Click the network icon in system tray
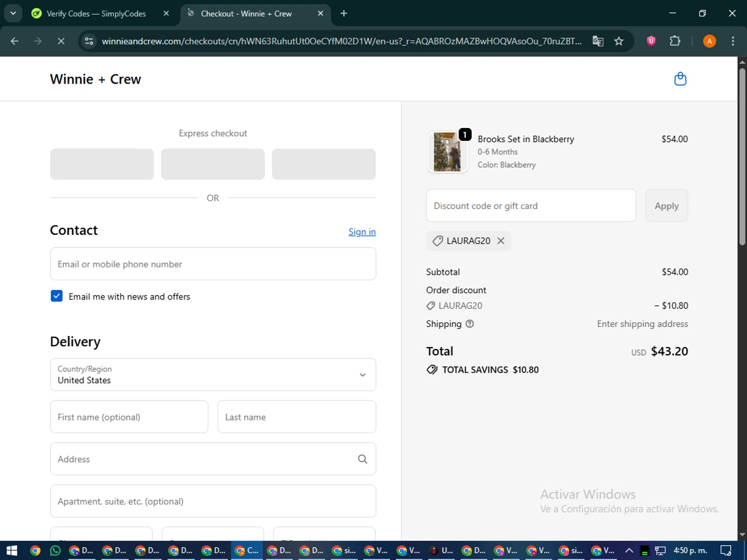The width and height of the screenshot is (747, 560). 660,551
